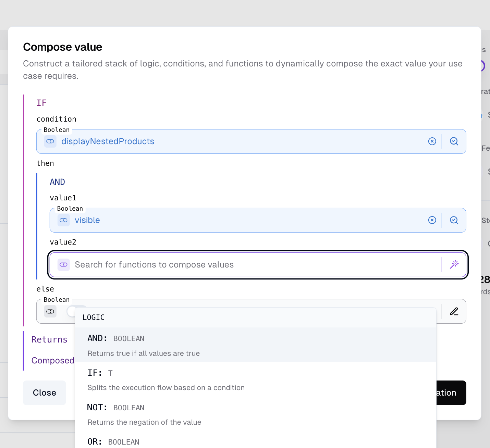Inspect the displayNestedProducts binding with magnifier icon
The height and width of the screenshot is (448, 490).
pos(454,141)
